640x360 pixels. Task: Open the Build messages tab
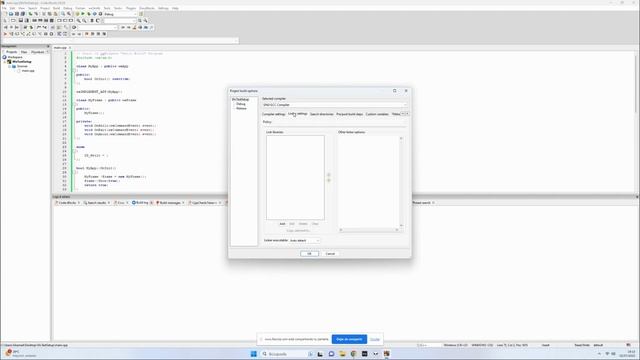(170, 202)
